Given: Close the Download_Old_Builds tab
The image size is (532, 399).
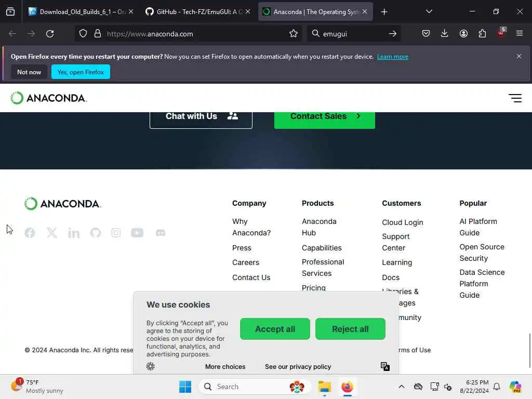Looking at the screenshot, I should [131, 12].
